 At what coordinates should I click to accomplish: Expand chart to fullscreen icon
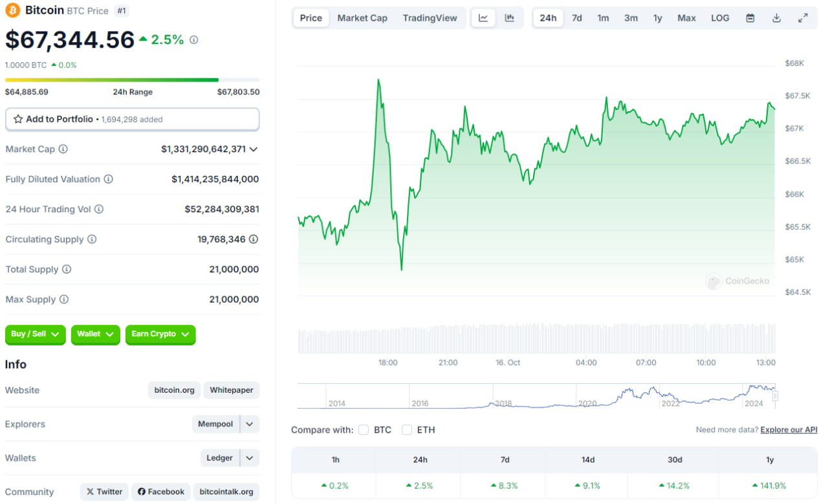(803, 18)
